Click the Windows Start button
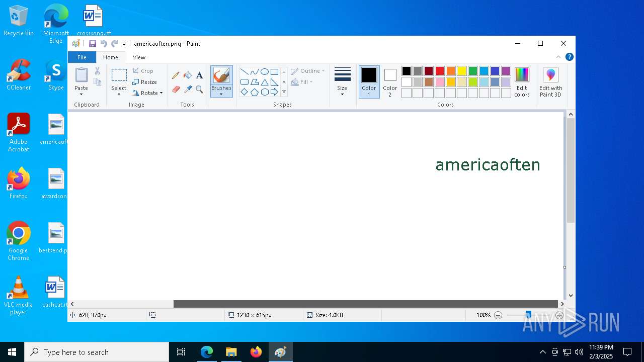Viewport: 644px width, 362px height. (x=12, y=352)
